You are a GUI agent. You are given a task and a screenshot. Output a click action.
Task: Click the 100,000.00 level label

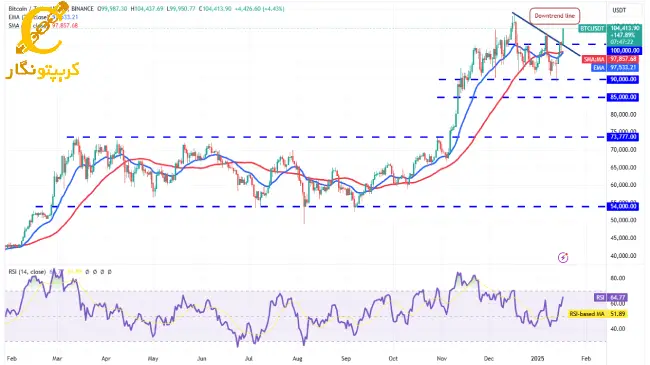[x=625, y=51]
